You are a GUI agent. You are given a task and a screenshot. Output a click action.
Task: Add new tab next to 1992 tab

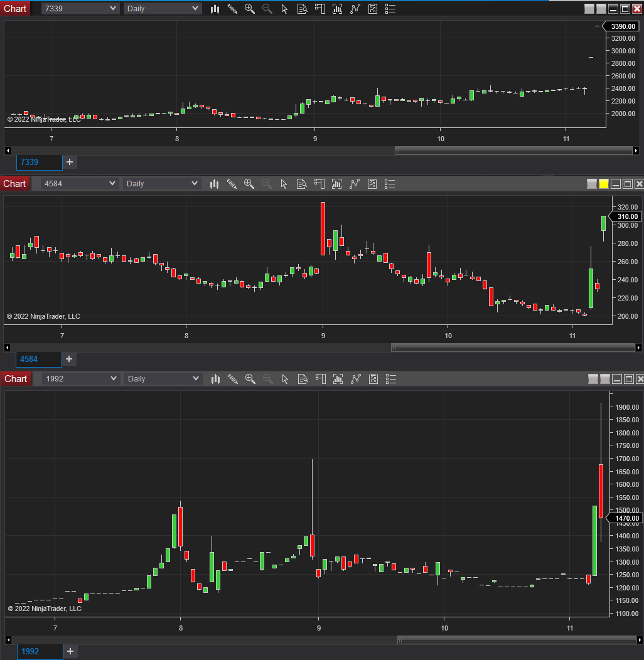point(70,652)
